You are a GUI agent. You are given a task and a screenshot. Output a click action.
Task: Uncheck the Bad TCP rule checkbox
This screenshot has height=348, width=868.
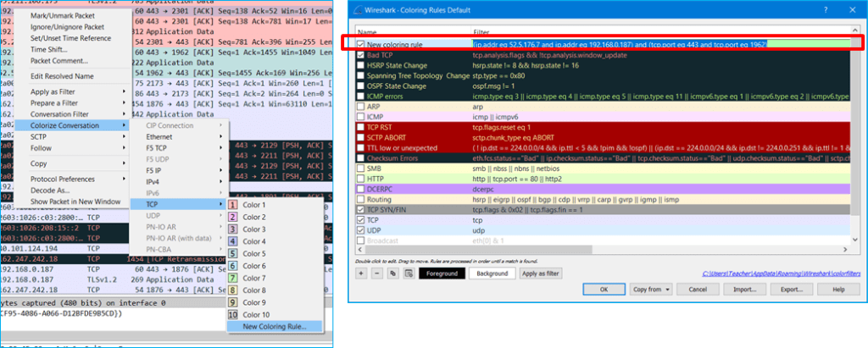pos(361,55)
